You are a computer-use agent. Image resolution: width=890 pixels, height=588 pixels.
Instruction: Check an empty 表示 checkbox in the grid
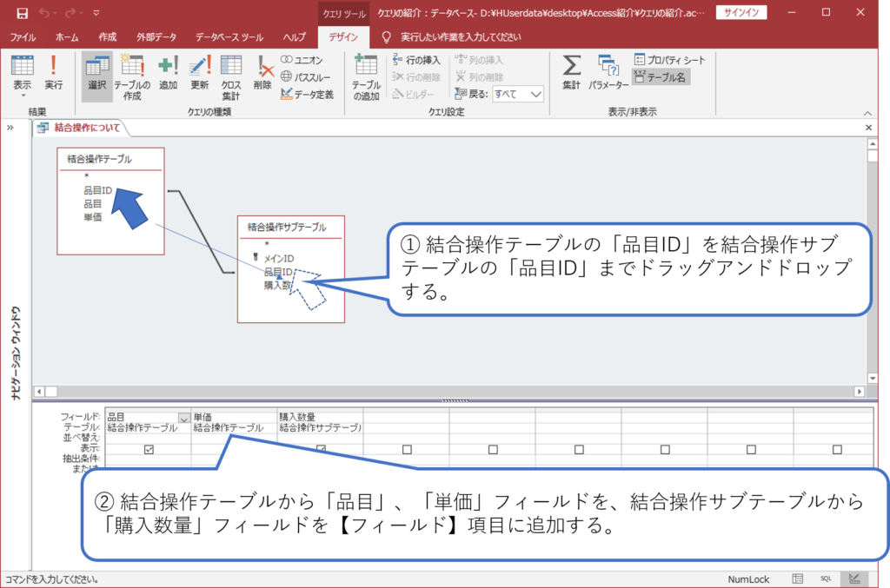pos(406,448)
